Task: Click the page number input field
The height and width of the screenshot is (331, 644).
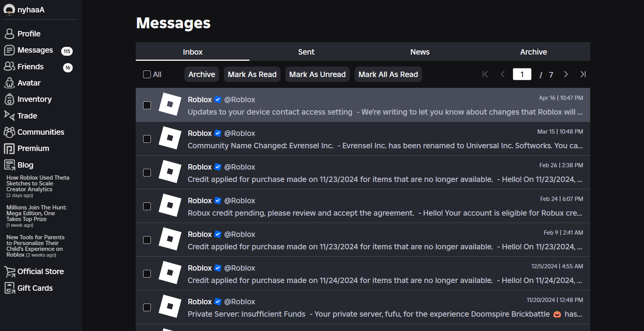Action: pyautogui.click(x=522, y=74)
